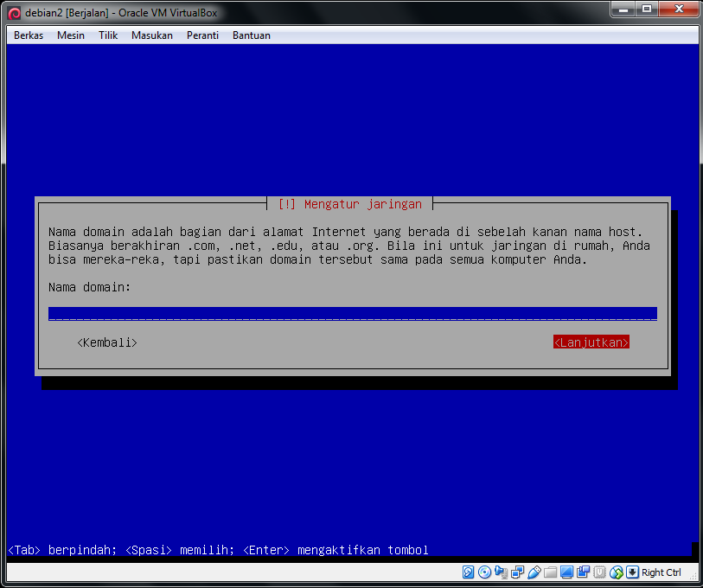
Task: Toggle the mouse integration status icon
Action: click(x=616, y=572)
